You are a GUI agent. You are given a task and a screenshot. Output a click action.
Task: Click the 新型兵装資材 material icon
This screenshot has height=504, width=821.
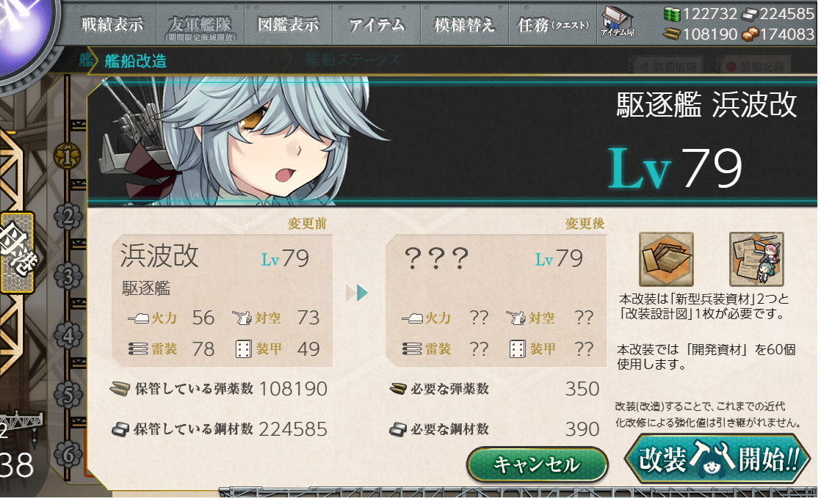(666, 259)
